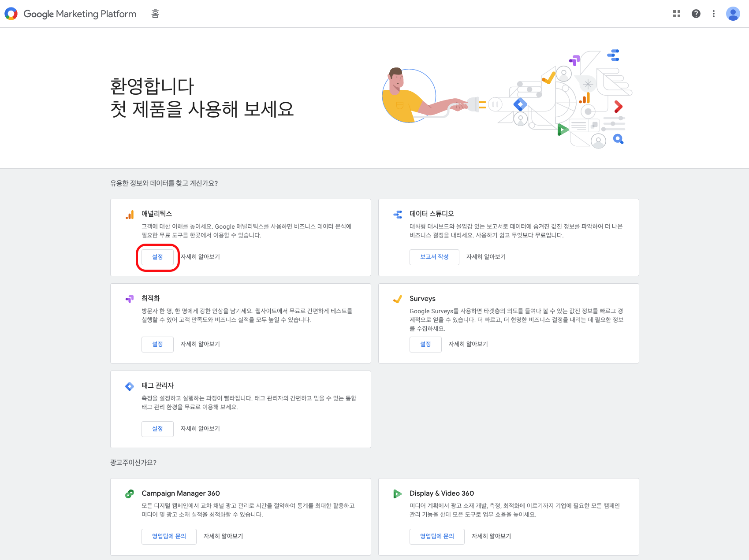Select the 홈 tab in header
Image resolution: width=749 pixels, height=560 pixels.
click(155, 14)
